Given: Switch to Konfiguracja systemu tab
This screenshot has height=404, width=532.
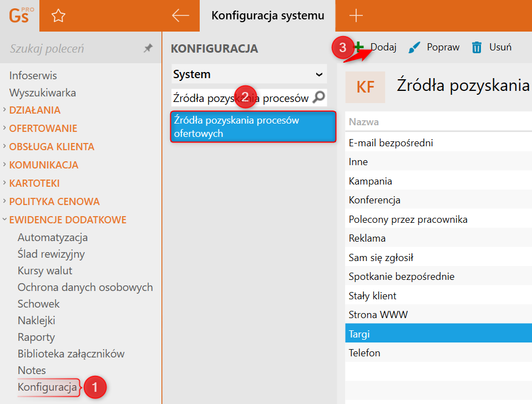Looking at the screenshot, I should [x=268, y=16].
